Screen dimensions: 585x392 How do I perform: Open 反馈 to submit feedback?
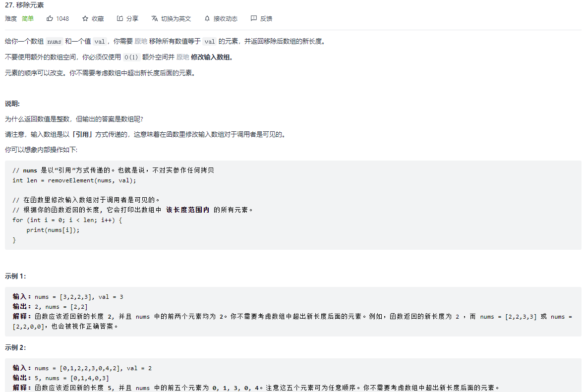point(265,18)
